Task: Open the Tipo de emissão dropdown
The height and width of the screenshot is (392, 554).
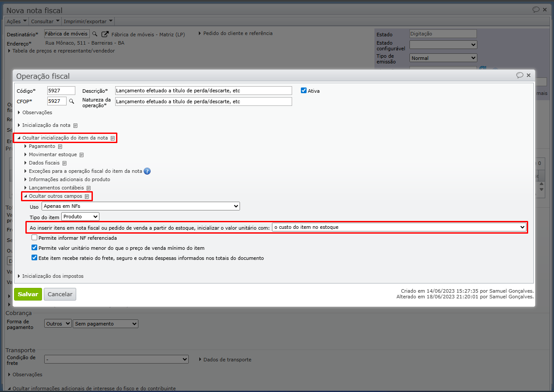Action: point(443,58)
